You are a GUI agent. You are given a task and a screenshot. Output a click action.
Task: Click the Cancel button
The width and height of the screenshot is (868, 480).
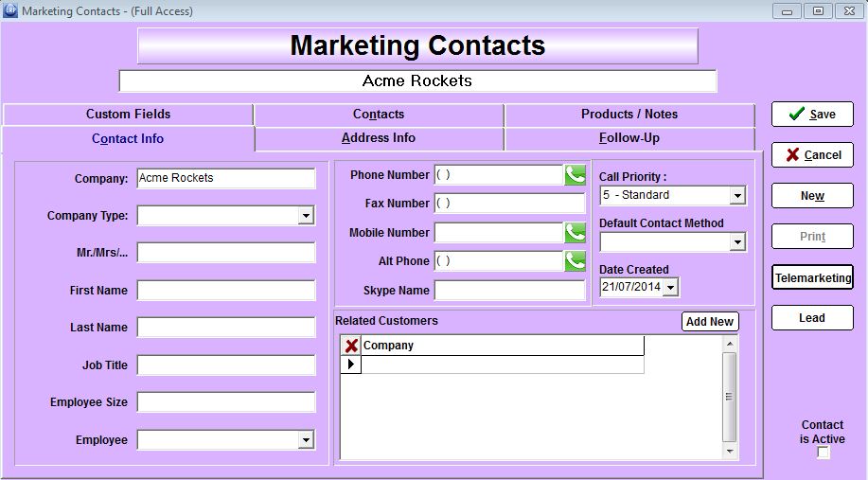pos(812,155)
